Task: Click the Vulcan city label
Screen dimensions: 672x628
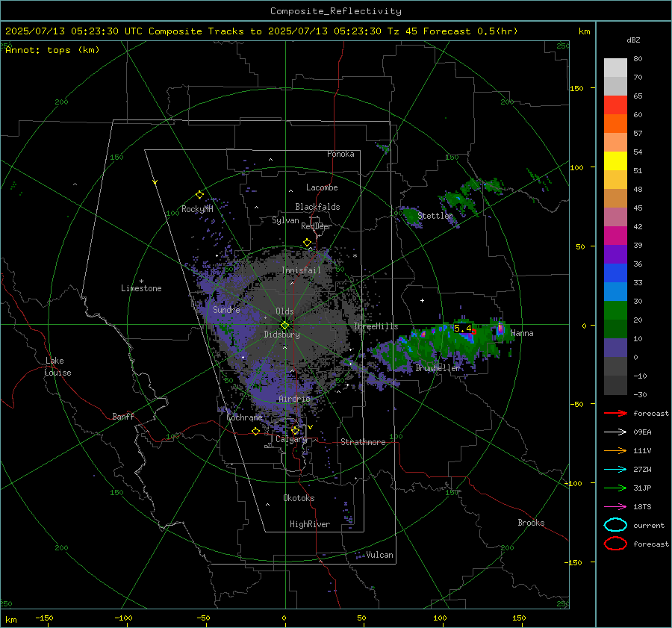Action: 380,555
